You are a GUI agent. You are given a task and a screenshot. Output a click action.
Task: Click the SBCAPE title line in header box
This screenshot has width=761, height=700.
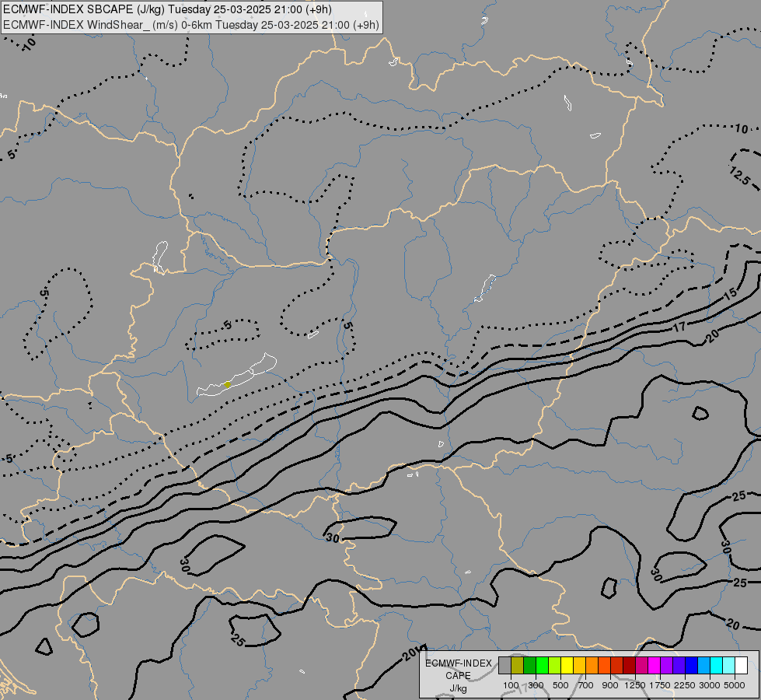(167, 9)
